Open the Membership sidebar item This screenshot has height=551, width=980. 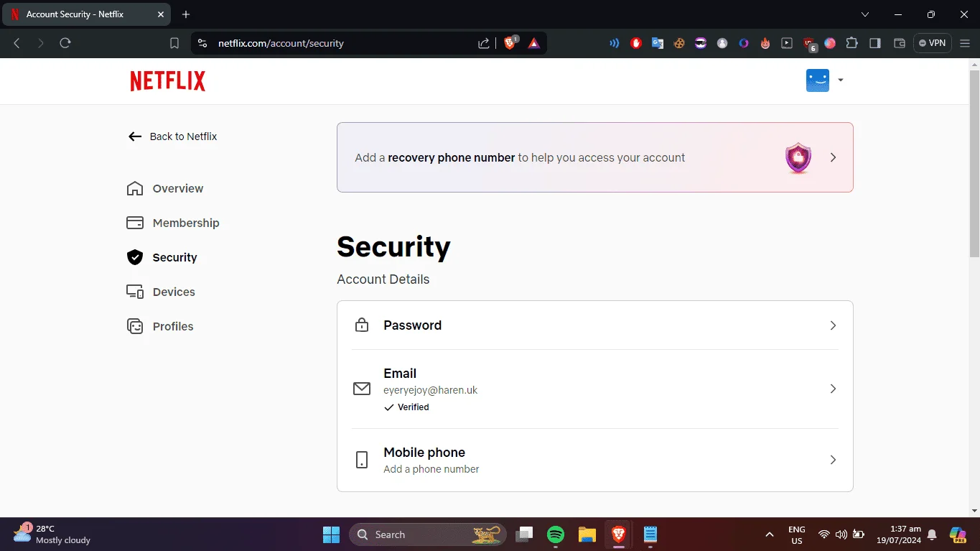point(173,223)
